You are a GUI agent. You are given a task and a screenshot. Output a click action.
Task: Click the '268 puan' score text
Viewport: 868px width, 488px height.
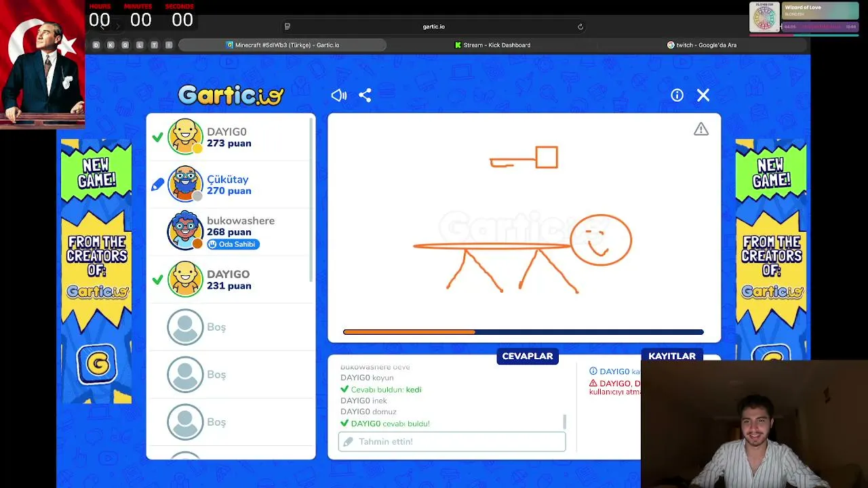229,232
